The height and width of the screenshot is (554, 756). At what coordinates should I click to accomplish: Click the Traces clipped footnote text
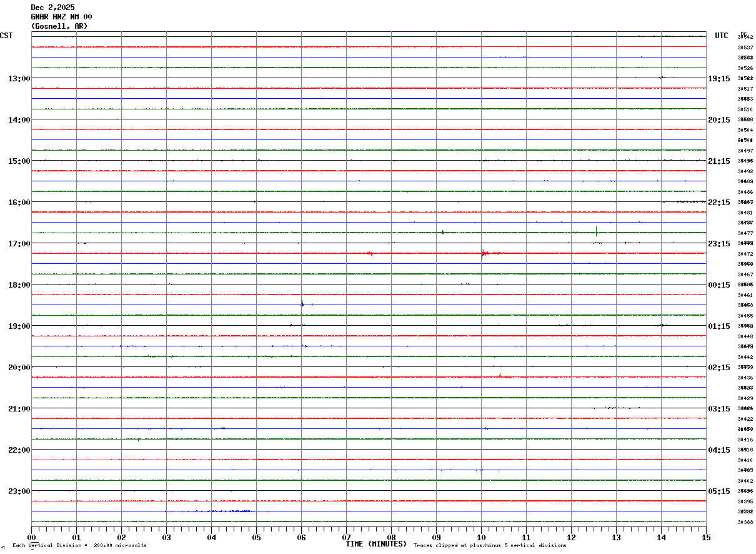point(490,546)
